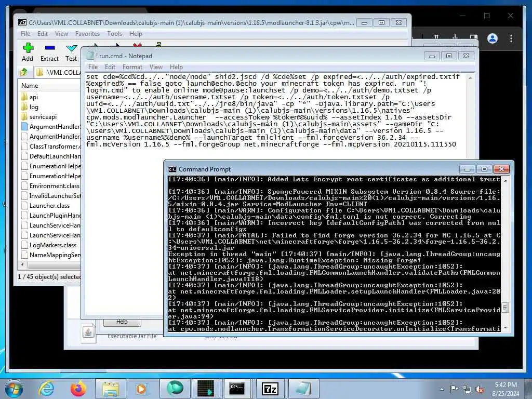Launch Internet Explorer from the taskbar
Image resolution: width=532 pixels, height=399 pixels.
tap(46, 389)
